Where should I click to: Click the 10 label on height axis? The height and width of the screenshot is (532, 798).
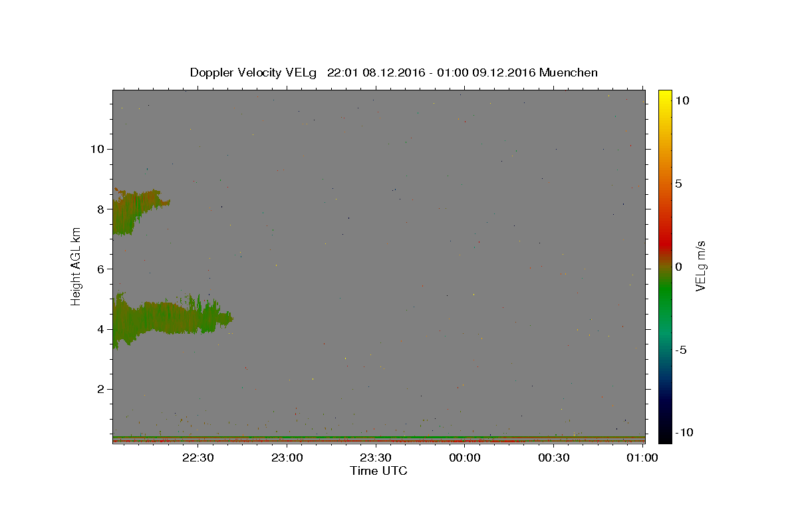97,148
